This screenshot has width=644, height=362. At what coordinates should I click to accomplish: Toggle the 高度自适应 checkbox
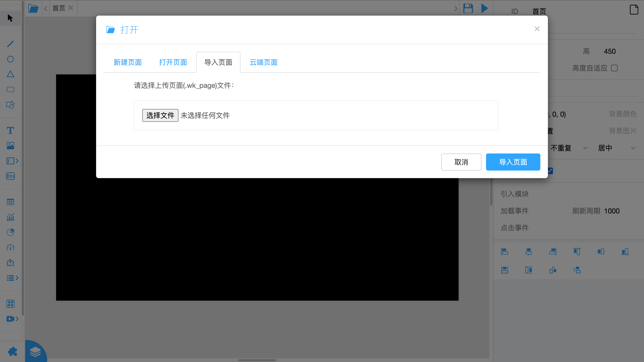point(614,68)
